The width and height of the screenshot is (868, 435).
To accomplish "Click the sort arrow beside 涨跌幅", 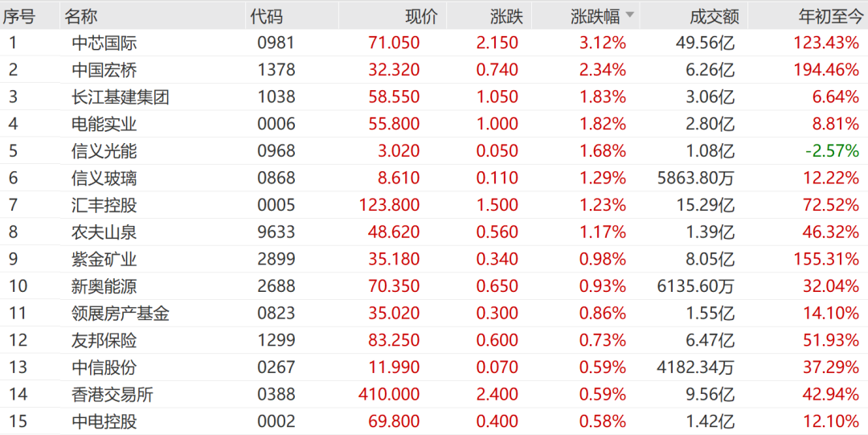I will click(x=630, y=14).
